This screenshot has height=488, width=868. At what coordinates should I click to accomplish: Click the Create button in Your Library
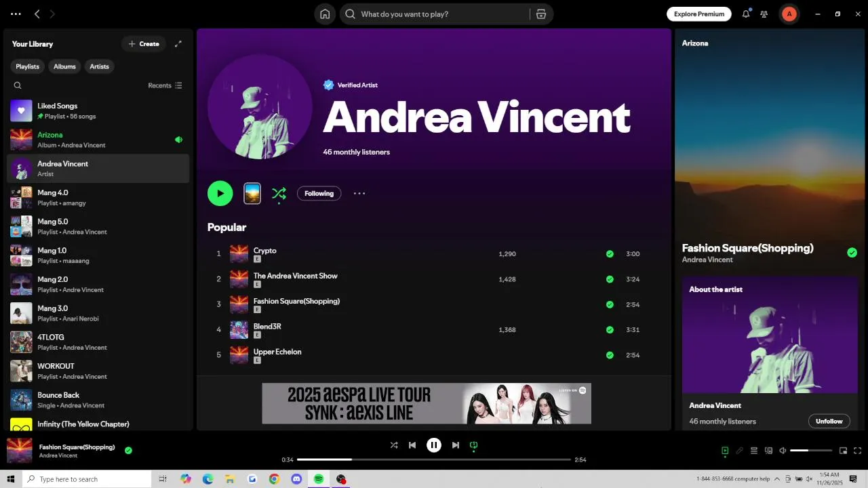[144, 44]
